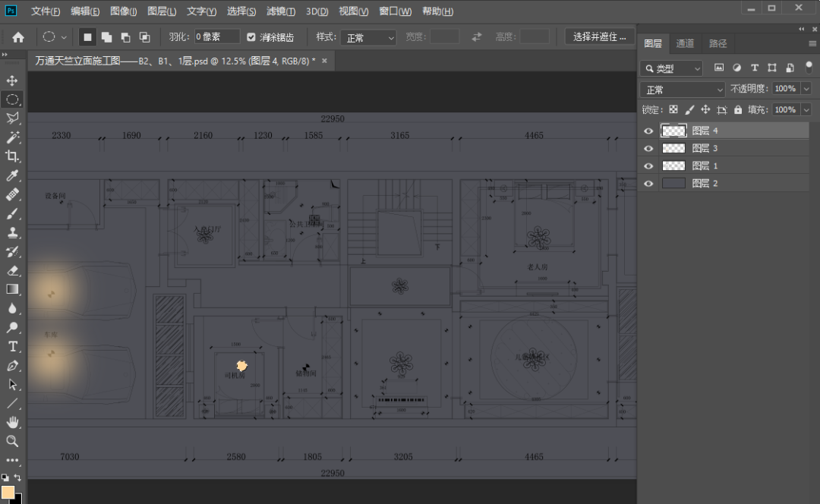The height and width of the screenshot is (504, 820).
Task: Select the Type tool
Action: coord(12,346)
